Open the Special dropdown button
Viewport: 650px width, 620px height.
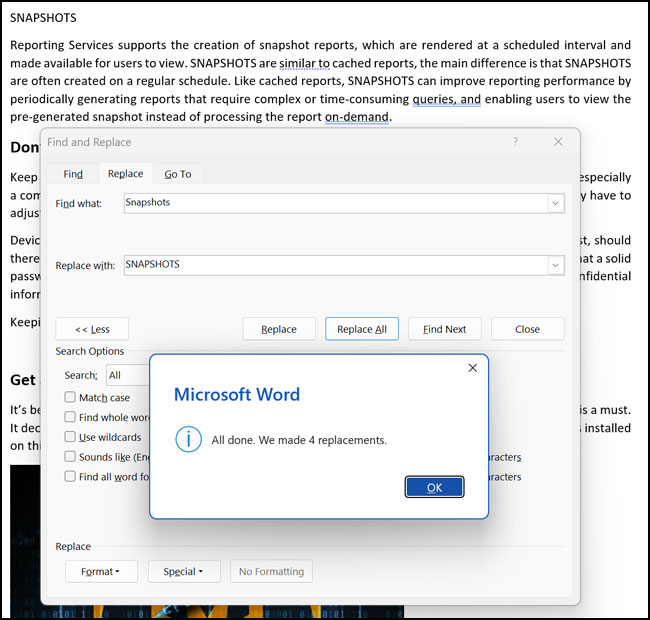(184, 572)
